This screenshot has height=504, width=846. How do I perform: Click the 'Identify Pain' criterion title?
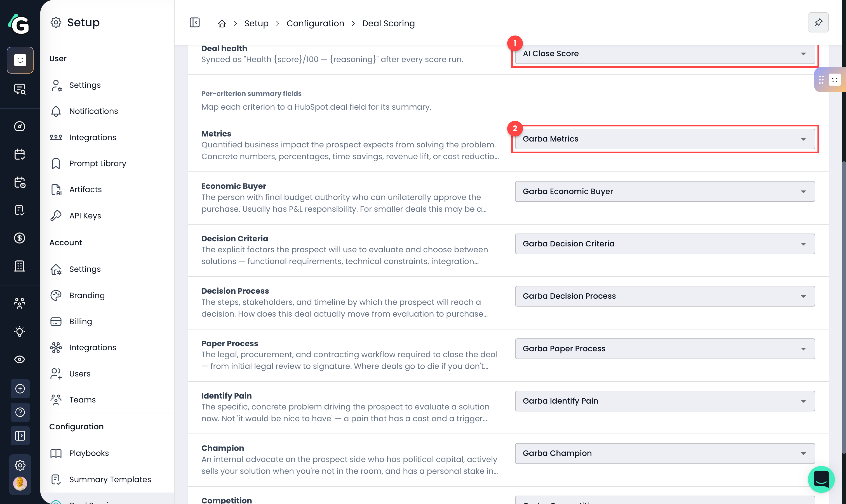227,396
